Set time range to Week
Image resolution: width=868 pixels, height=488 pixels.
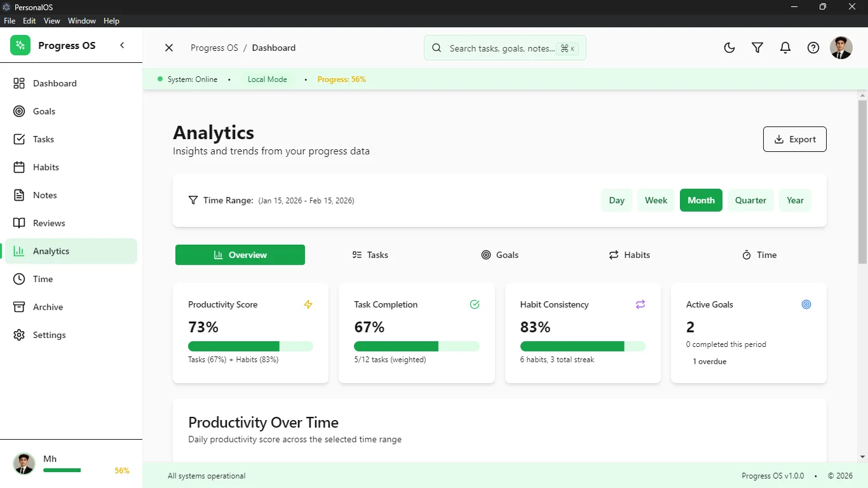[656, 200]
